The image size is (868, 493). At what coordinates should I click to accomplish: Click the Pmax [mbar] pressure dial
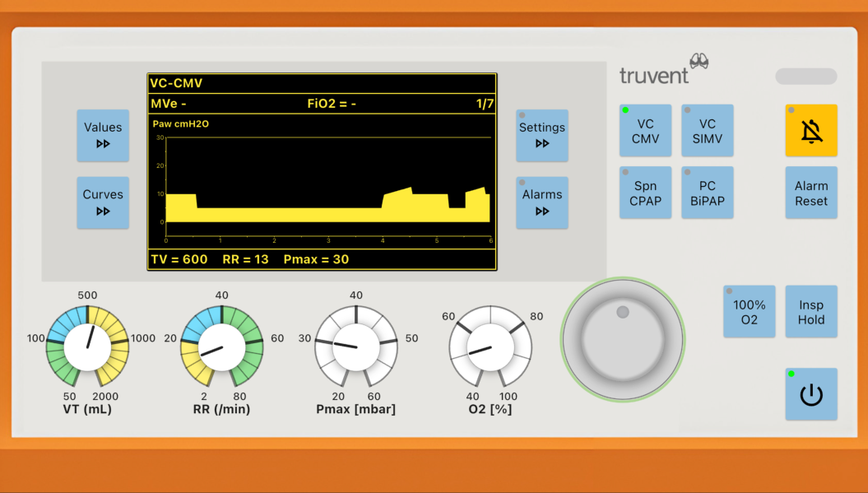tap(356, 346)
